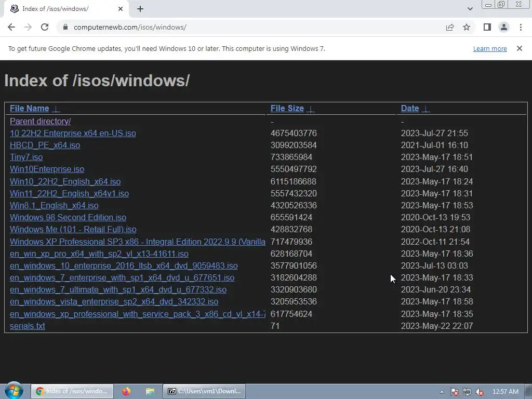The height and width of the screenshot is (399, 532).
Task: Download en_windows_7_enterprise_with_sp1 iso
Action: [x=122, y=277]
